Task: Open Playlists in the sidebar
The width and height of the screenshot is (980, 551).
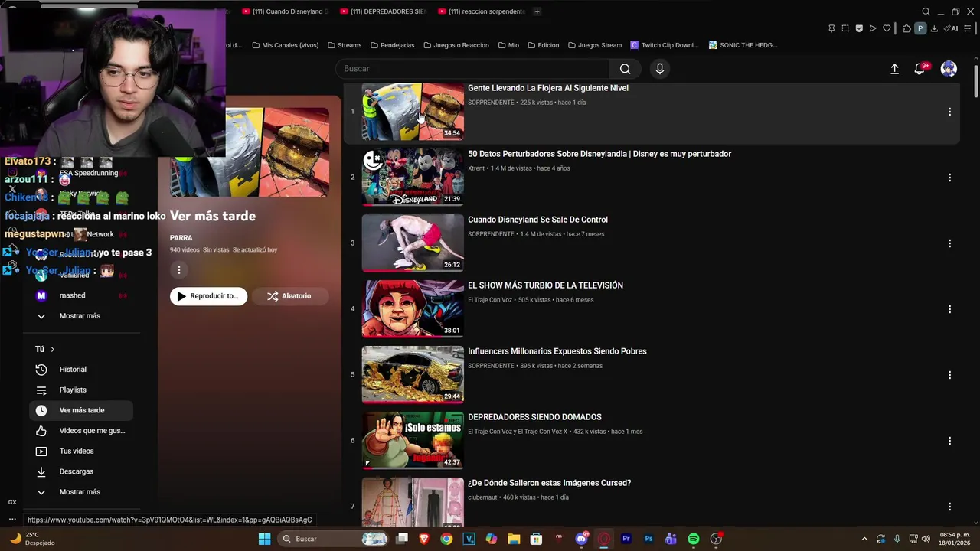Action: pyautogui.click(x=81, y=390)
